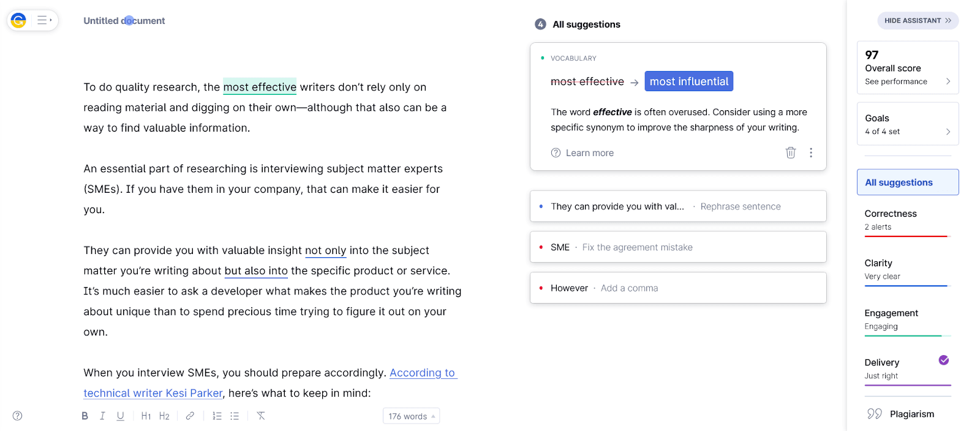Click the Grammarly logo icon
This screenshot has height=431, width=980.
pos(18,20)
